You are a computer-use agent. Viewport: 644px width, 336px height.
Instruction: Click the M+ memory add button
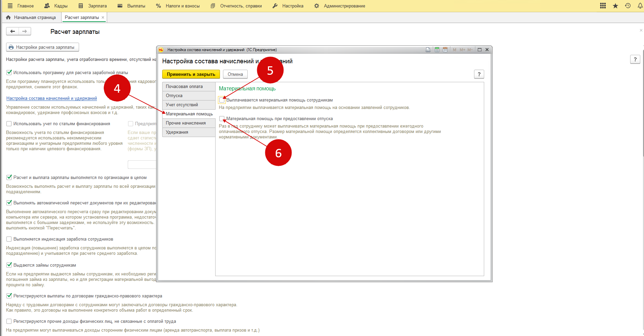(462, 50)
